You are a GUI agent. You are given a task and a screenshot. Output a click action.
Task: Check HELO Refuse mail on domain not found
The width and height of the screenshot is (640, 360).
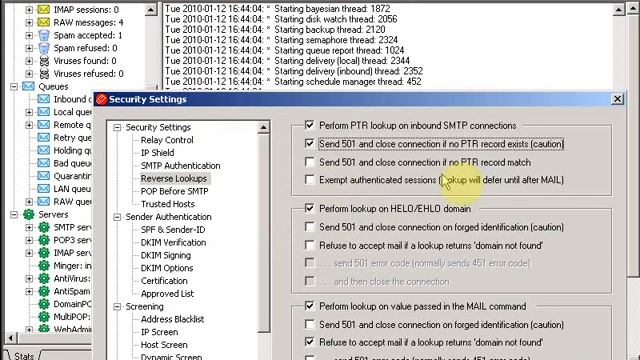coord(310,245)
